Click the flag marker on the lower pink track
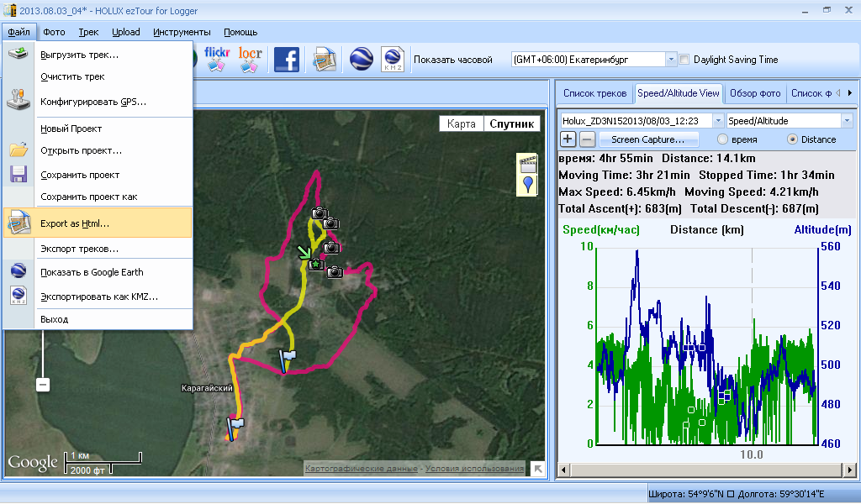Image resolution: width=861 pixels, height=504 pixels. point(287,361)
